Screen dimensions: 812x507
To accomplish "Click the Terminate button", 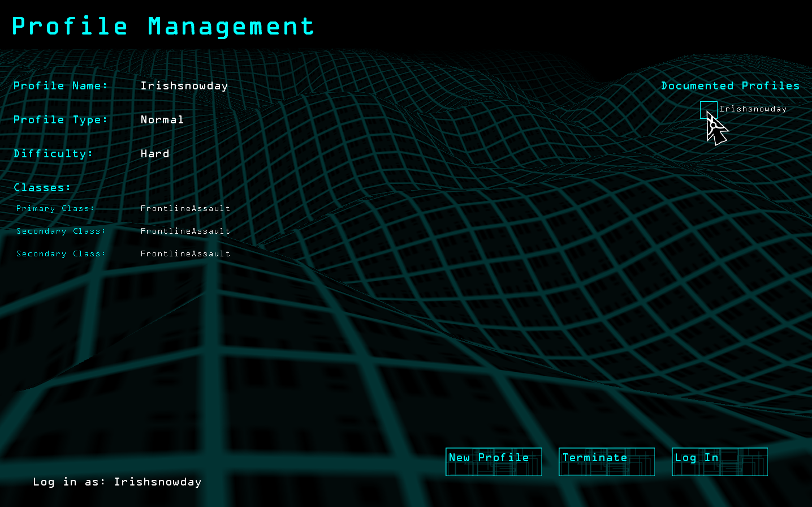I will pyautogui.click(x=607, y=462).
